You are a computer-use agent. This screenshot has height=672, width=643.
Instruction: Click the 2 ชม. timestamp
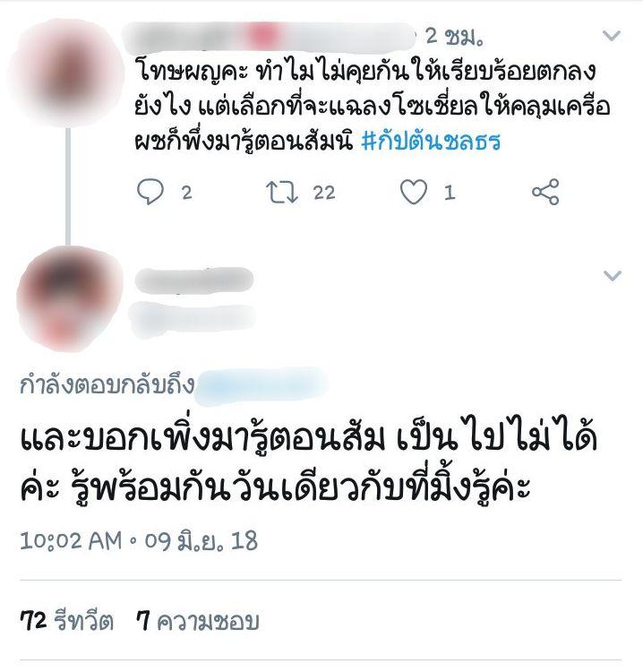pos(454,37)
